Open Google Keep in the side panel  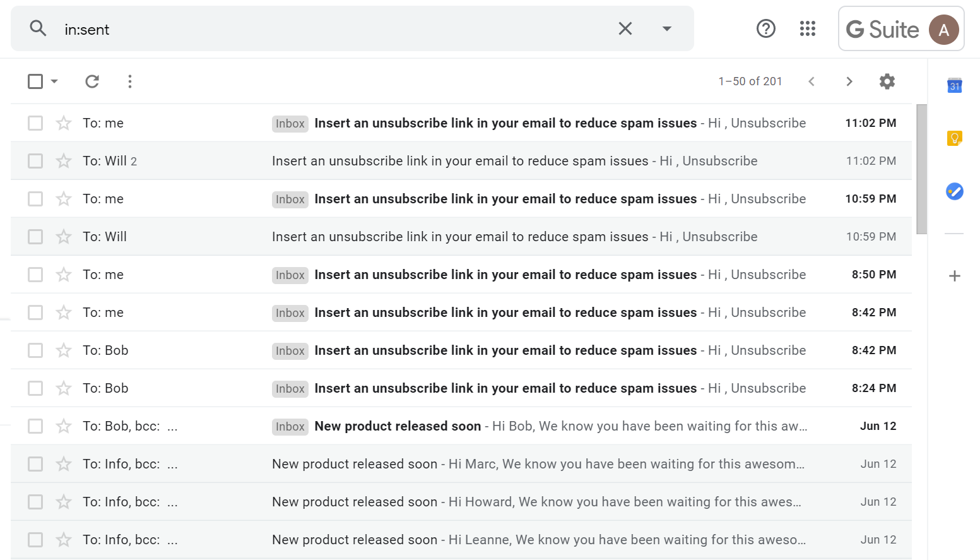(954, 138)
